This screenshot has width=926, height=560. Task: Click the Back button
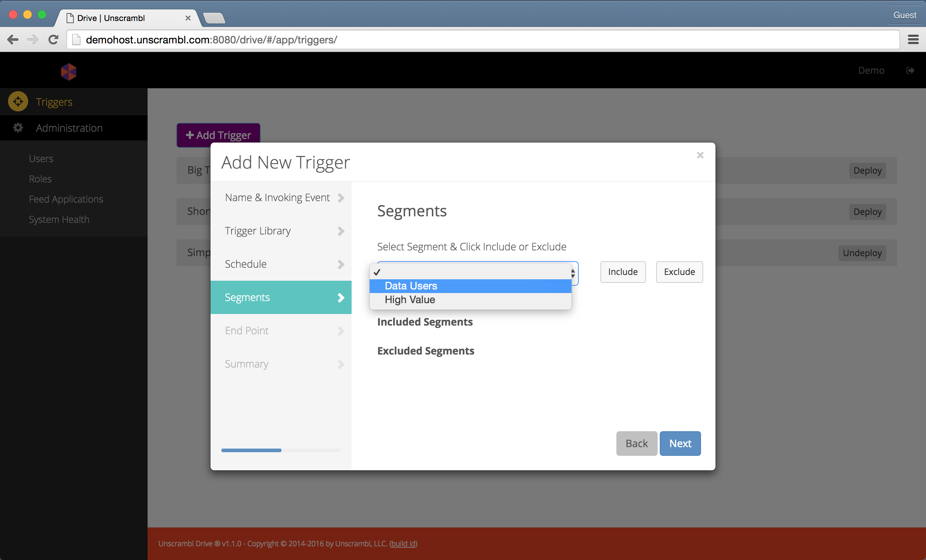click(637, 444)
